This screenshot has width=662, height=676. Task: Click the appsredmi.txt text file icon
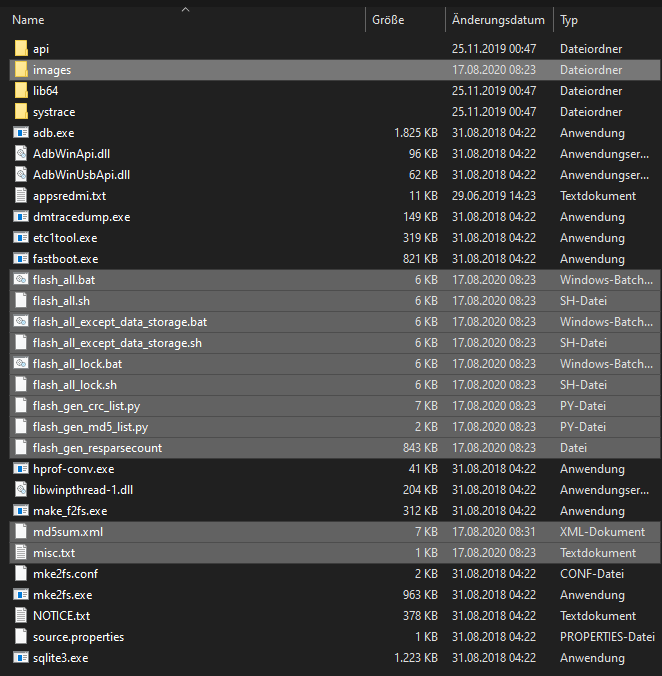[21, 196]
